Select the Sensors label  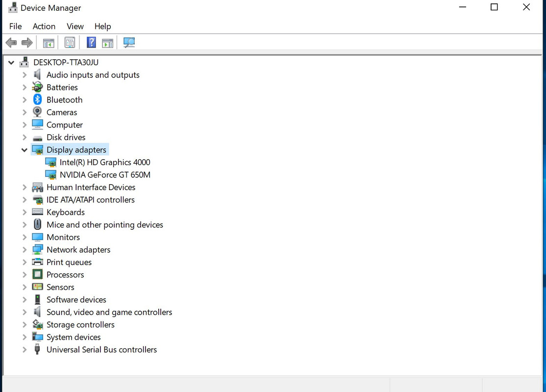pyautogui.click(x=60, y=287)
